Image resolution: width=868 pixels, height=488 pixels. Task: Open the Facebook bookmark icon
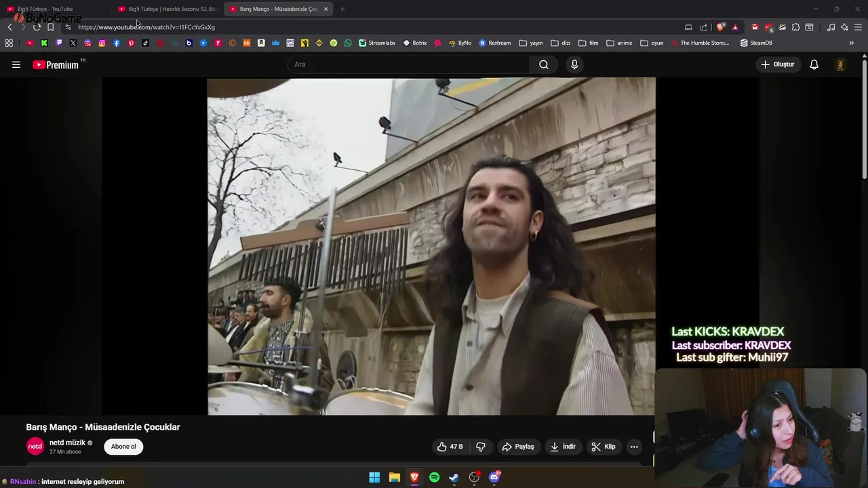(x=117, y=43)
